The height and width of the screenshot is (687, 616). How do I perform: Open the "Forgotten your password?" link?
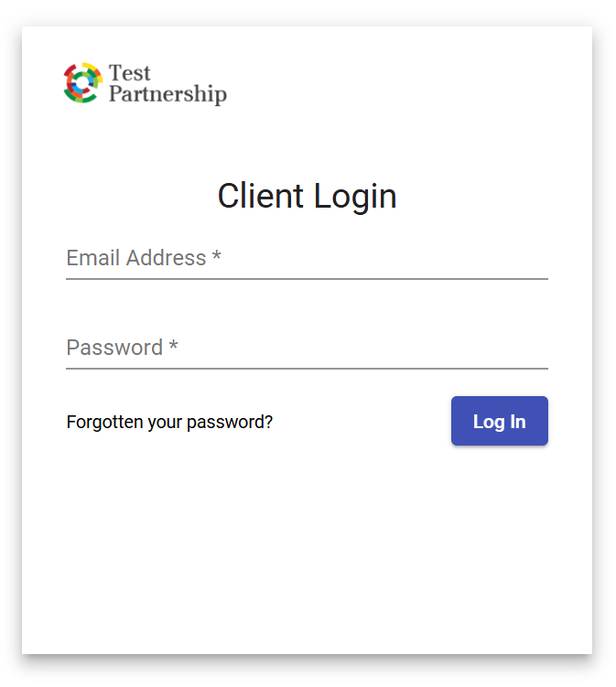[x=169, y=422]
